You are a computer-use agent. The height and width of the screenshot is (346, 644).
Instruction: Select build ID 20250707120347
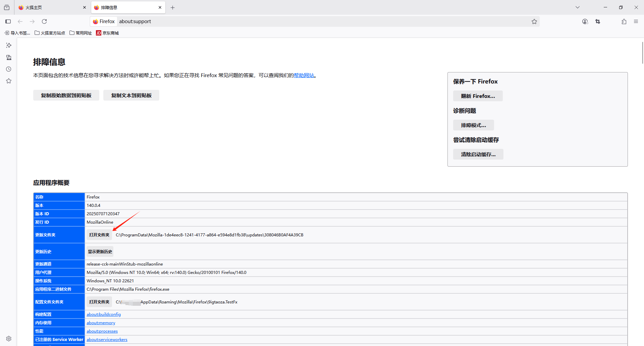pos(103,214)
